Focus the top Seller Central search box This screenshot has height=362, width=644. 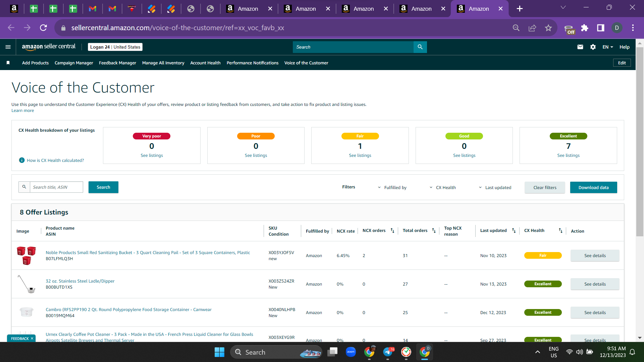[353, 47]
